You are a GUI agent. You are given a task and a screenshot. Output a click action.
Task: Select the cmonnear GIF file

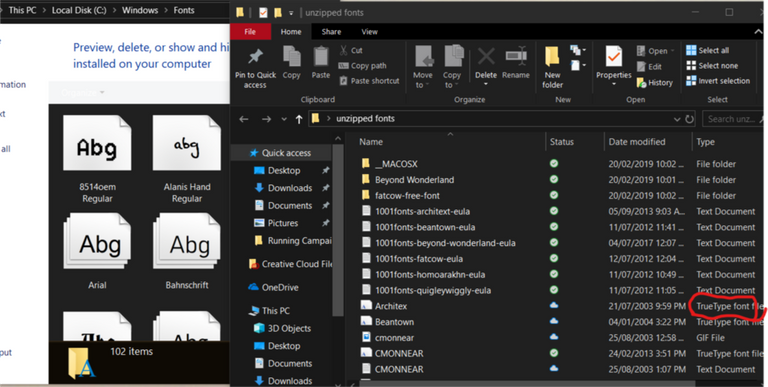394,338
